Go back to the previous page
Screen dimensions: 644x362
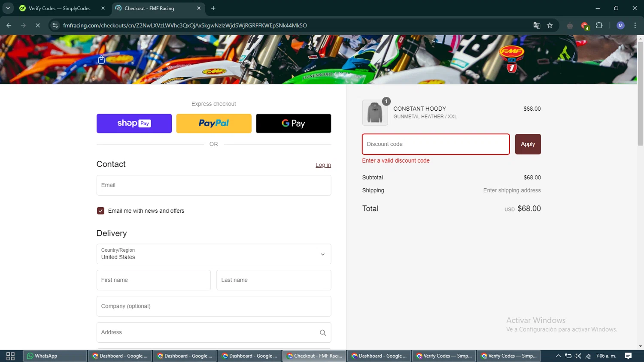coord(9,25)
